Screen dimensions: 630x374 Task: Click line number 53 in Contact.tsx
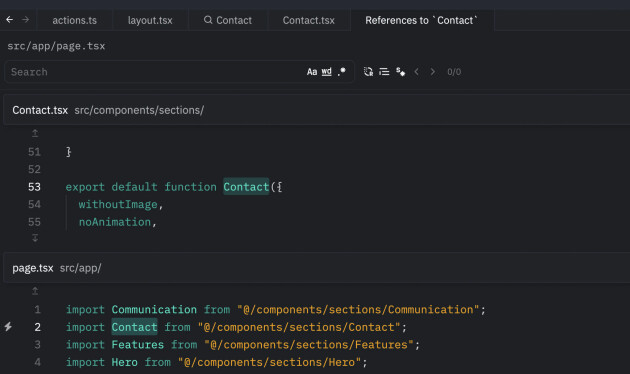(34, 187)
